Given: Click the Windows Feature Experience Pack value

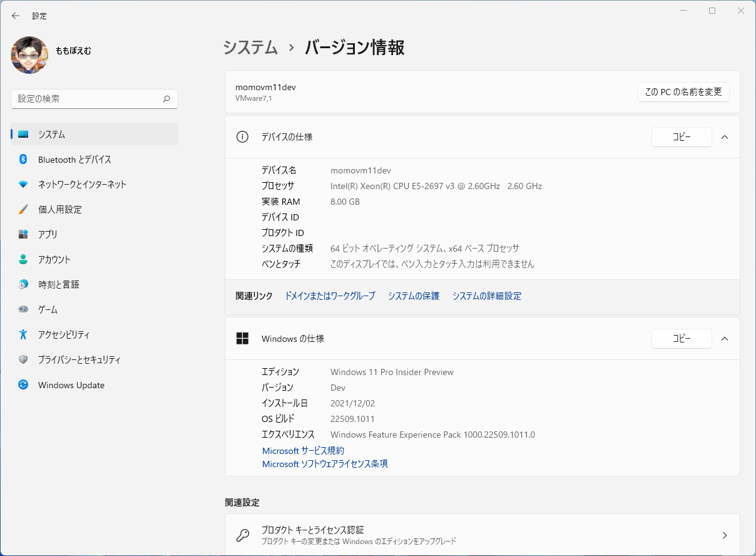Looking at the screenshot, I should [x=432, y=435].
